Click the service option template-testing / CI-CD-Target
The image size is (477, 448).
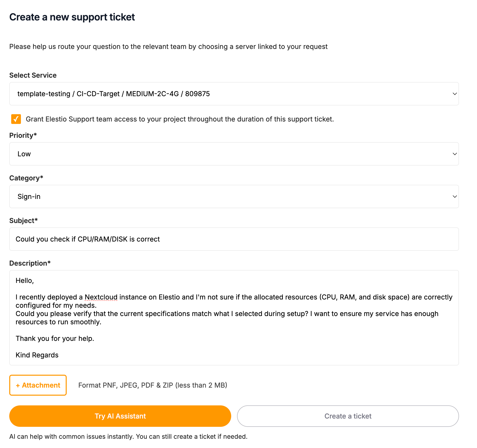pos(113,94)
